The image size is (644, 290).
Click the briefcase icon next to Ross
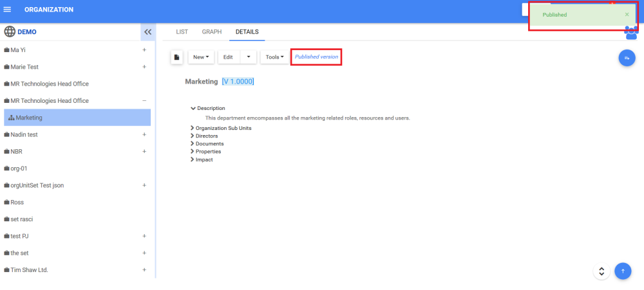6,203
